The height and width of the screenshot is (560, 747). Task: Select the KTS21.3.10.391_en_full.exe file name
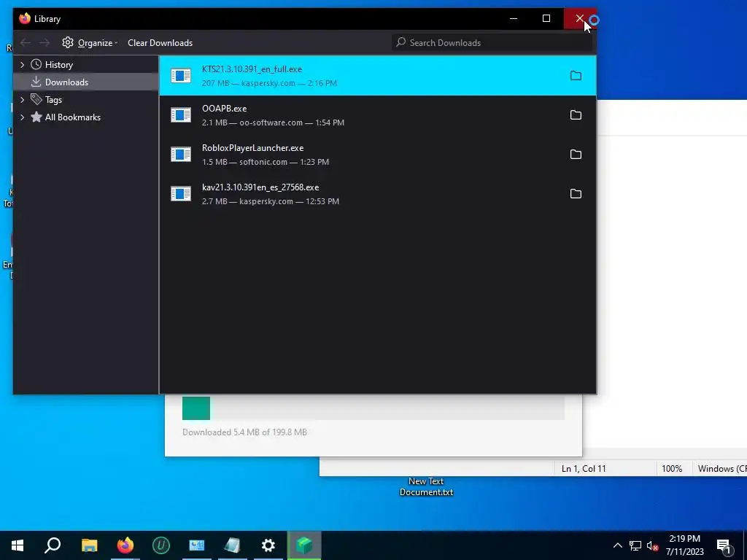252,69
